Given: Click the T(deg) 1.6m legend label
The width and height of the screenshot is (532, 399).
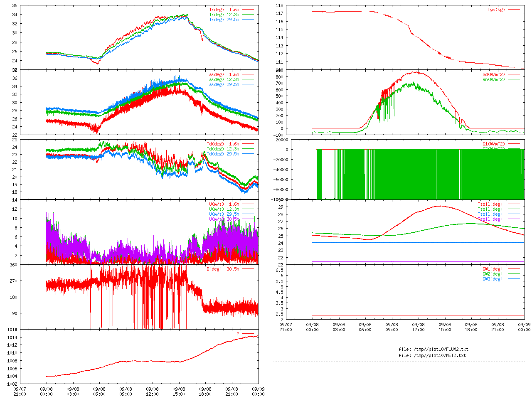Looking at the screenshot, I should (x=224, y=10).
